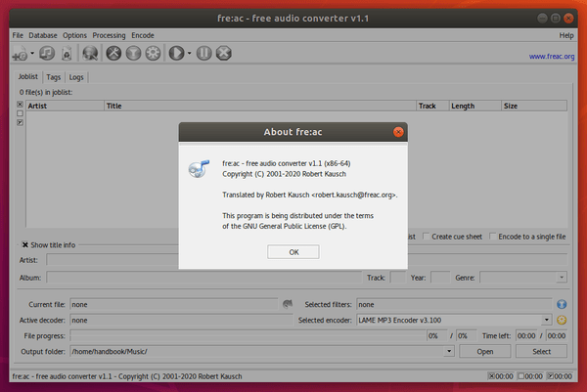Pause encoding with the pause icon

pos(204,53)
